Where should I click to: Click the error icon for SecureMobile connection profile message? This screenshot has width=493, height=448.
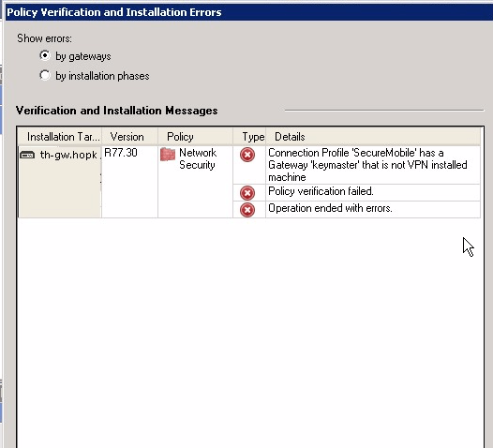247,155
